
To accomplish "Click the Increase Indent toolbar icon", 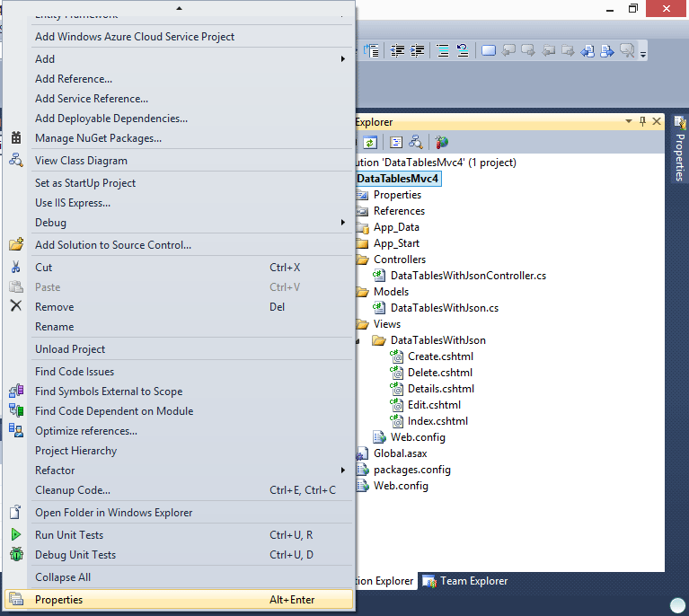I will (x=417, y=51).
